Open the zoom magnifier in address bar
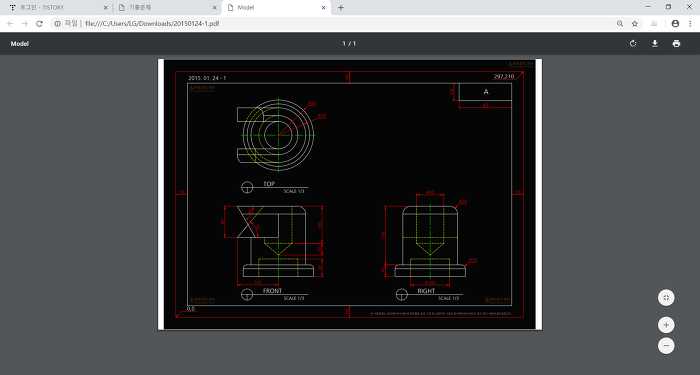Screen dimensions: 700x375 [x=620, y=24]
